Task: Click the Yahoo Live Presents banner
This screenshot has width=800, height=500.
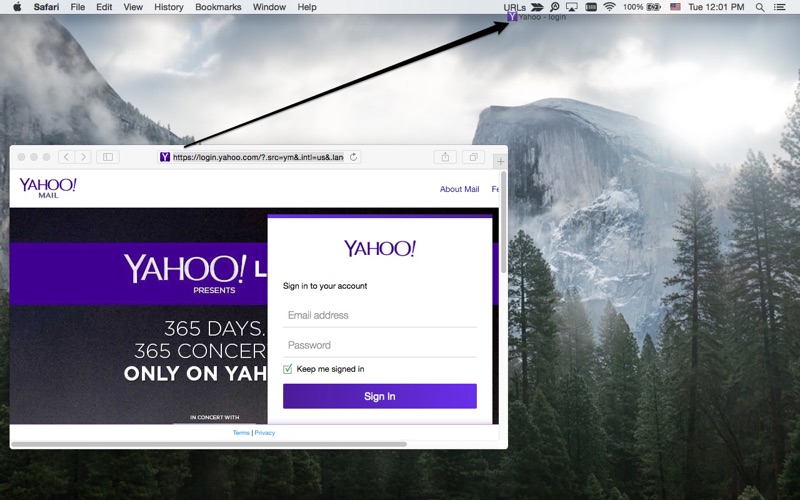Action: pos(139,273)
